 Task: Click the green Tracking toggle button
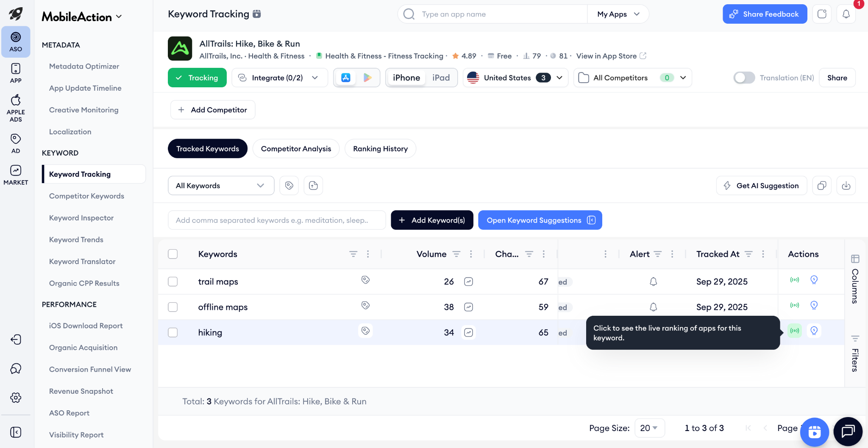pos(197,78)
